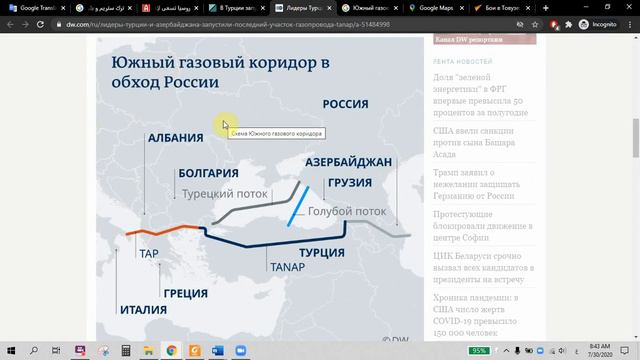
Task: Open the Windows Start menu
Action: [x=11, y=351]
